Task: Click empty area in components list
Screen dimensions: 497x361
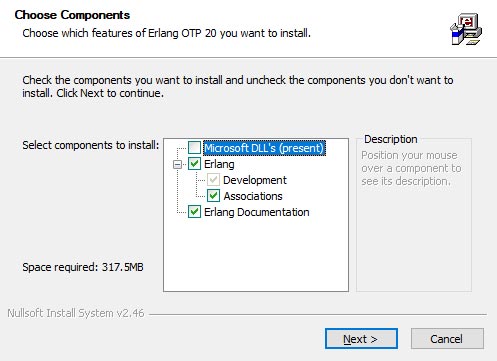Action: [256, 255]
